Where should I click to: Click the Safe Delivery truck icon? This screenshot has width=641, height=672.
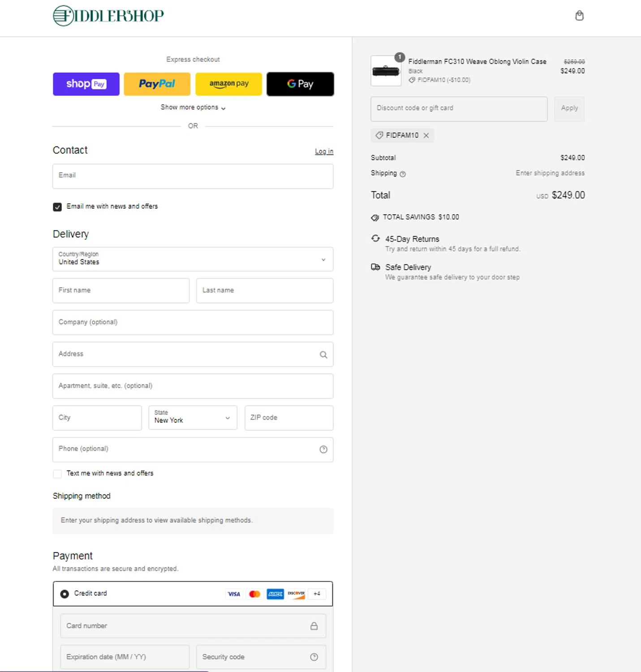pyautogui.click(x=375, y=267)
